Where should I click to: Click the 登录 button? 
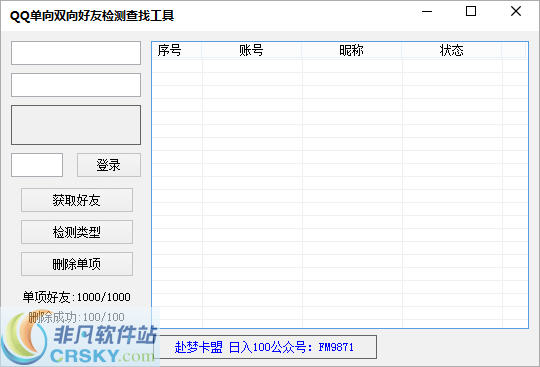[x=109, y=165]
